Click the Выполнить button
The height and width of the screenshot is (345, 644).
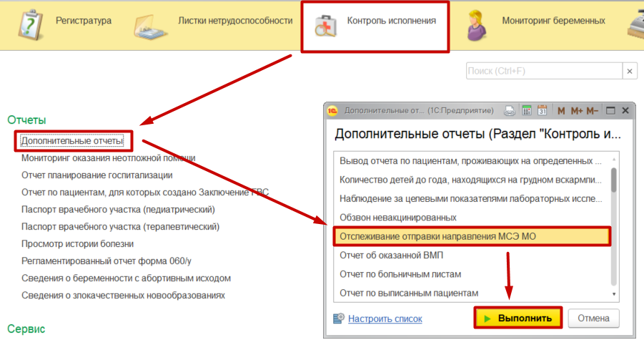coord(517,319)
